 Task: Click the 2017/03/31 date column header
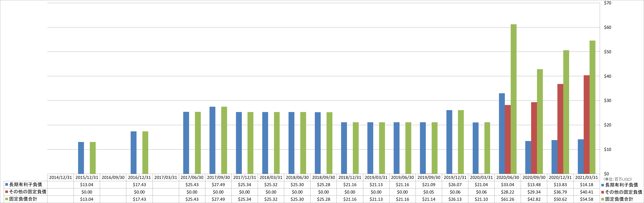(165, 177)
